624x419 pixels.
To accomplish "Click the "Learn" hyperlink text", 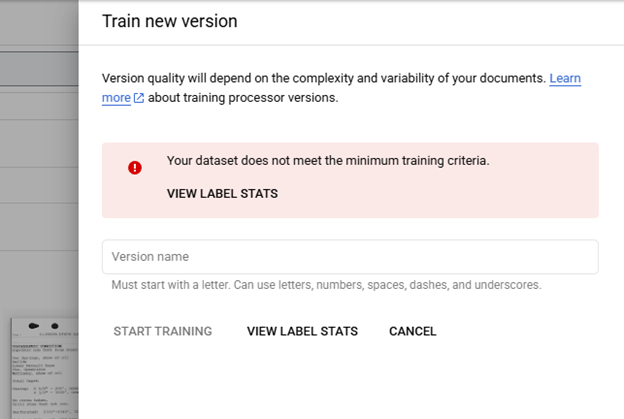I will coord(565,78).
